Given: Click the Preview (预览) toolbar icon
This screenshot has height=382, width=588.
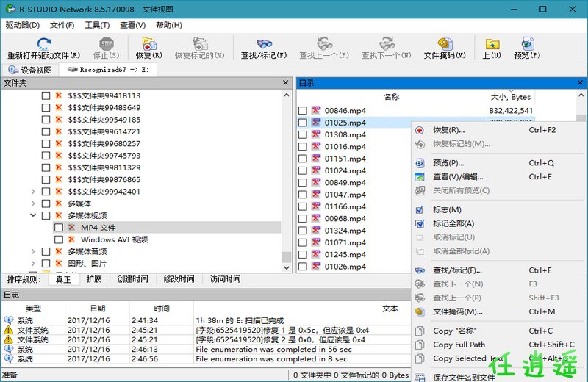Looking at the screenshot, I should point(527,43).
